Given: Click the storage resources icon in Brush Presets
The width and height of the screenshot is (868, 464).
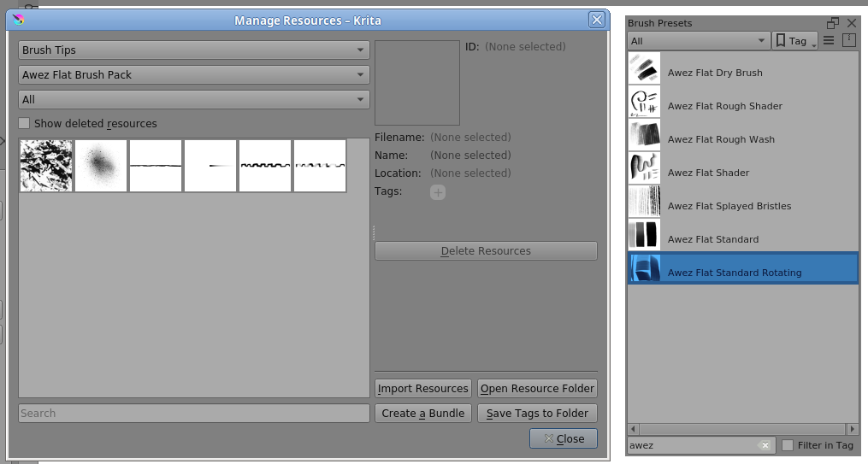Looking at the screenshot, I should (x=849, y=40).
